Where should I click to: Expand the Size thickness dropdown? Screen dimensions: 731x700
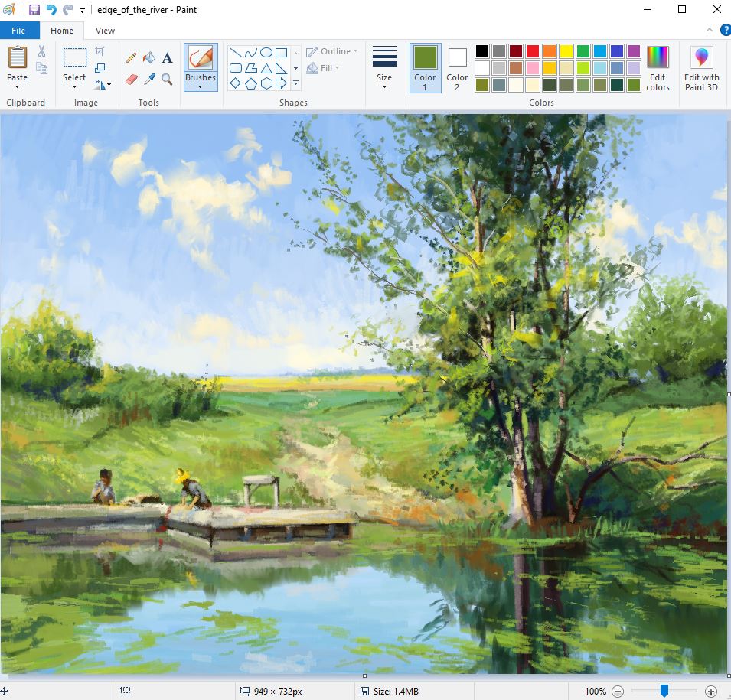(384, 86)
